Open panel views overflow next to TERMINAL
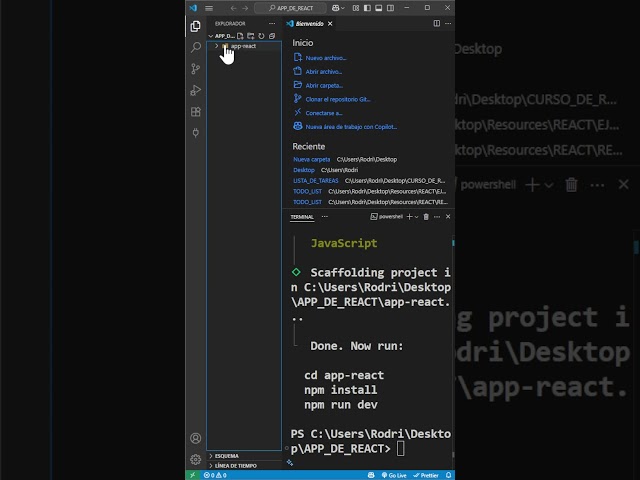Image resolution: width=640 pixels, height=480 pixels. tap(324, 217)
